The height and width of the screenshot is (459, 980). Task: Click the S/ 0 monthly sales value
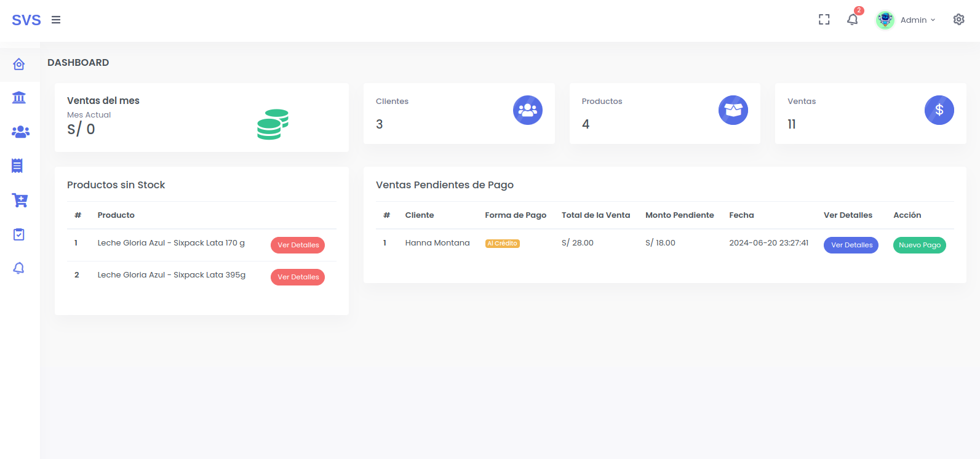(x=81, y=129)
